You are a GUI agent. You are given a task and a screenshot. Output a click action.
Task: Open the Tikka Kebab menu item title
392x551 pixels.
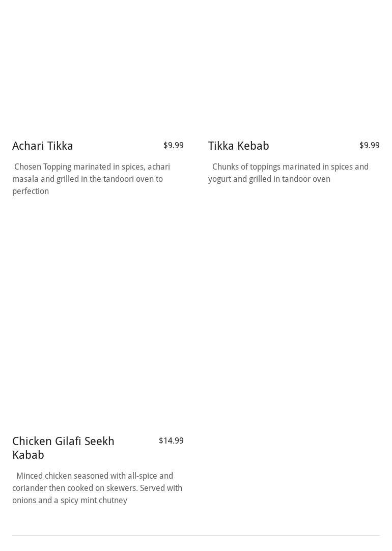point(238,146)
